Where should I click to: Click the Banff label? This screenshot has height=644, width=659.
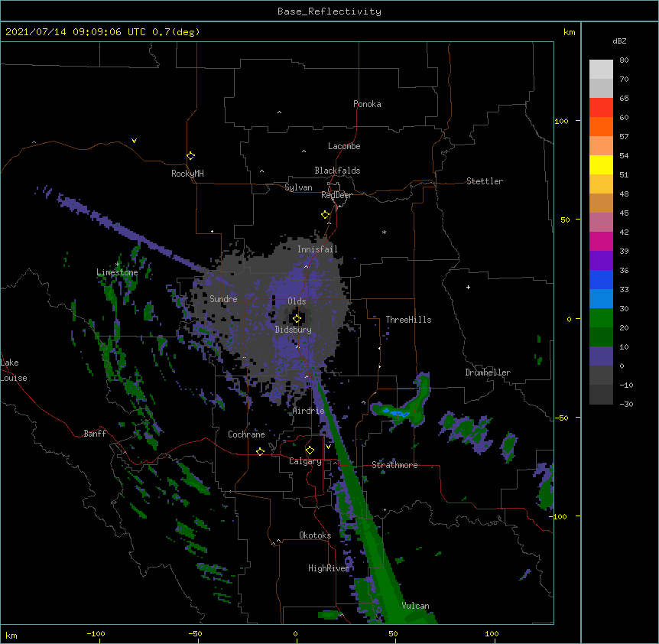tap(95, 434)
